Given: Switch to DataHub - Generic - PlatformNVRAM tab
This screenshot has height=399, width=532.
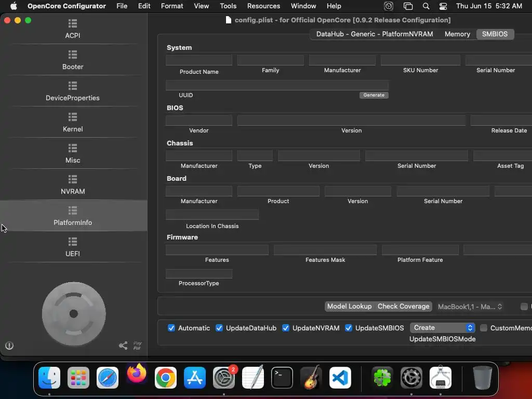Looking at the screenshot, I should 375,34.
